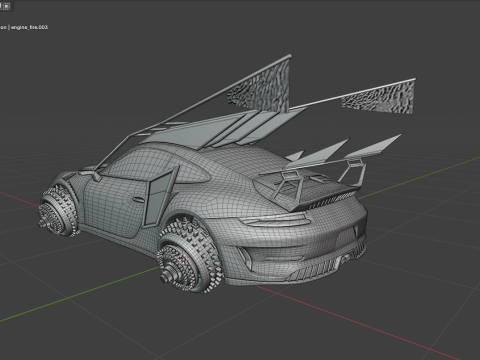Select the front wheel of the car
This screenshot has height=360, width=480.
[58, 212]
